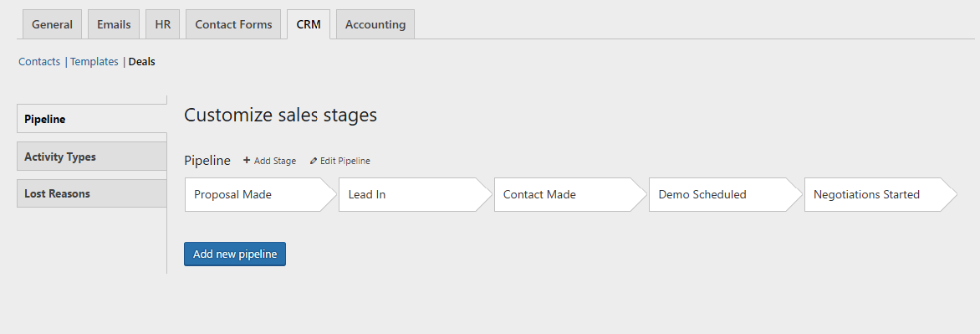Select the Lead In stage
The height and width of the screenshot is (334, 980).
coord(416,194)
